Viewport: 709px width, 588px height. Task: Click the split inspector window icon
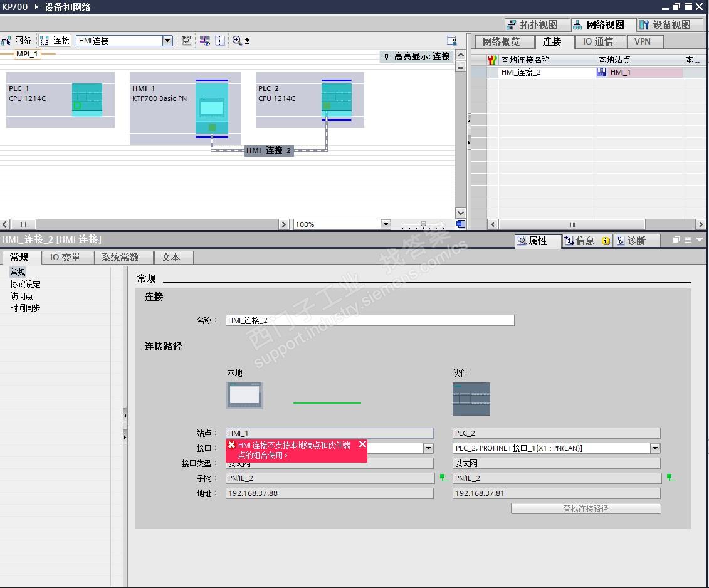(688, 239)
